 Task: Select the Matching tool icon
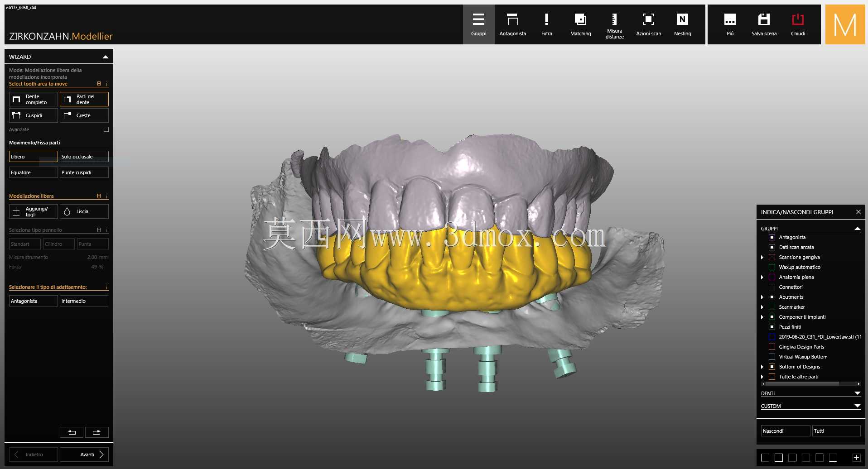pyautogui.click(x=580, y=24)
